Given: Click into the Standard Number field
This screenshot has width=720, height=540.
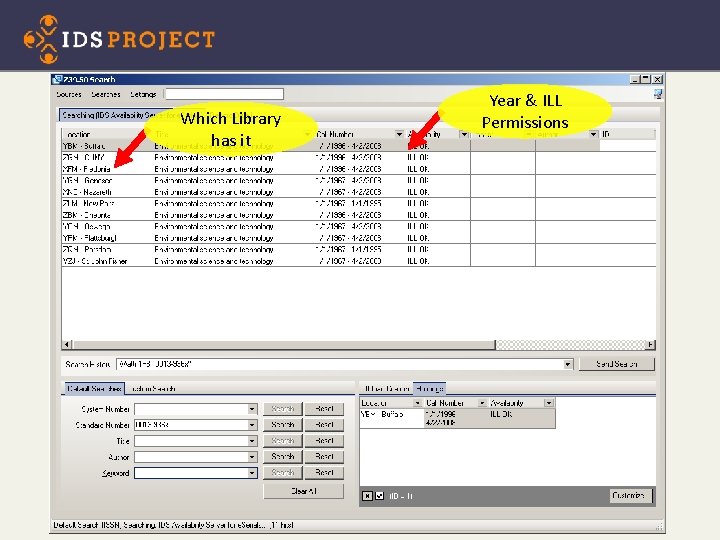Looking at the screenshot, I should 191,425.
